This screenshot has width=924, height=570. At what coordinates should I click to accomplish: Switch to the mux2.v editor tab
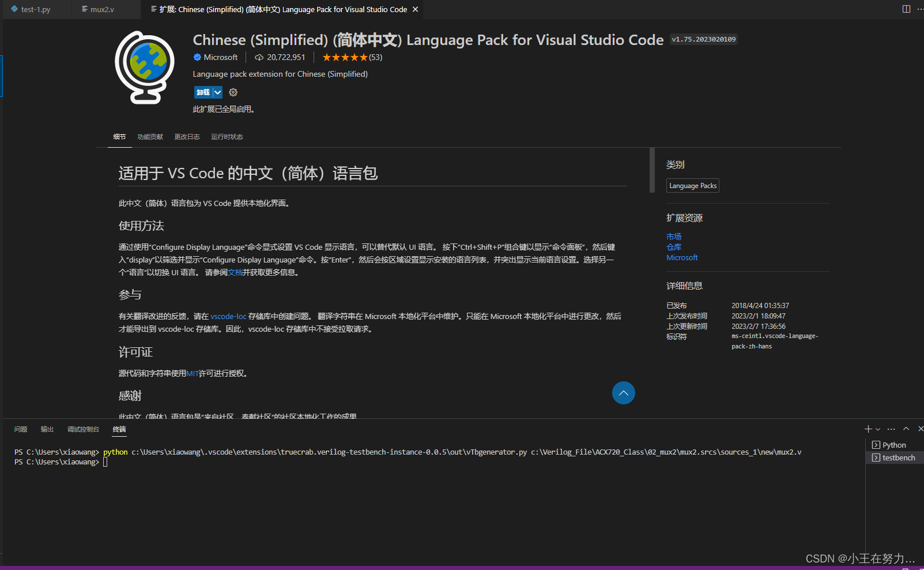[x=102, y=9]
